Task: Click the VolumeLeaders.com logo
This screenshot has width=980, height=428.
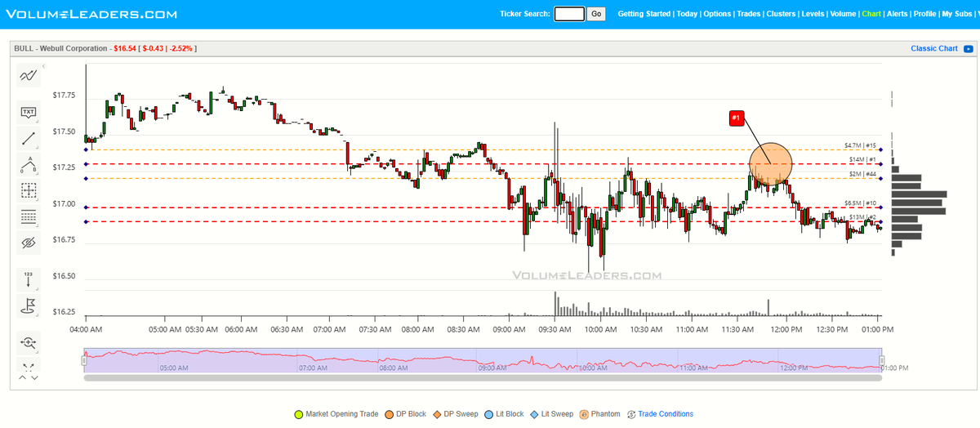Action: 90,14
